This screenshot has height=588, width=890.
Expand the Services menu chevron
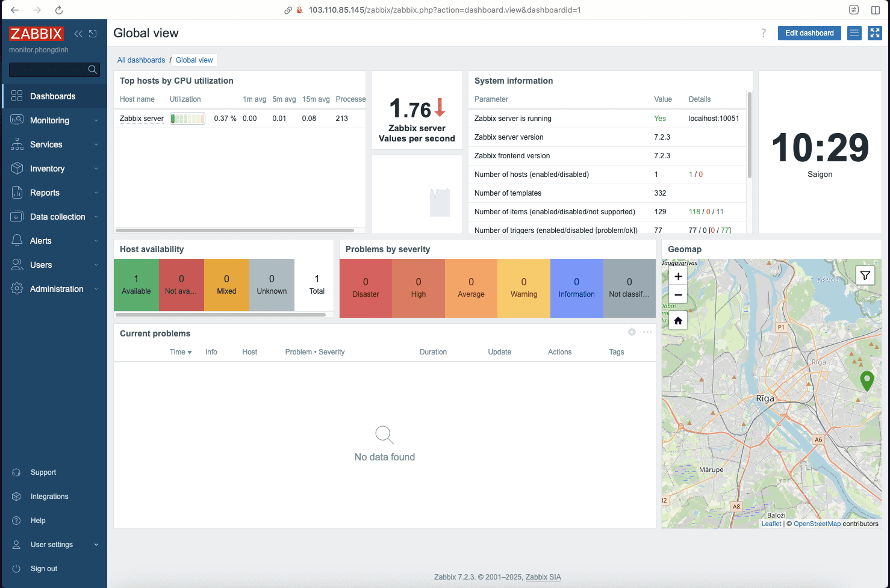(96, 144)
